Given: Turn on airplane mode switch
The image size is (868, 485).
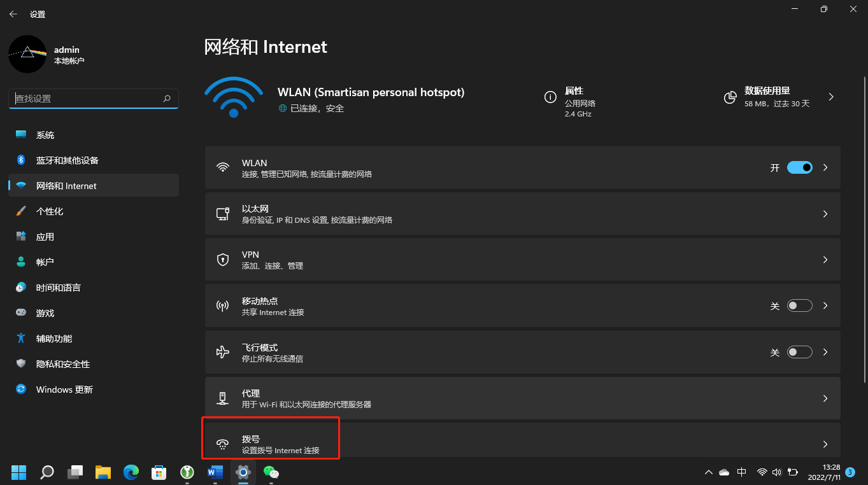Looking at the screenshot, I should pos(799,352).
